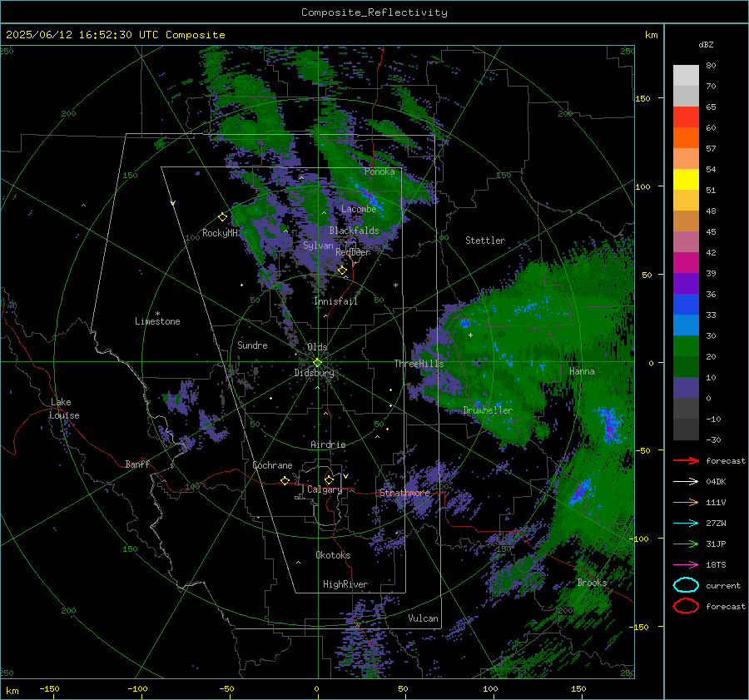Click the cyan 'current' ellipse icon
The height and width of the screenshot is (700, 749).
(x=686, y=585)
